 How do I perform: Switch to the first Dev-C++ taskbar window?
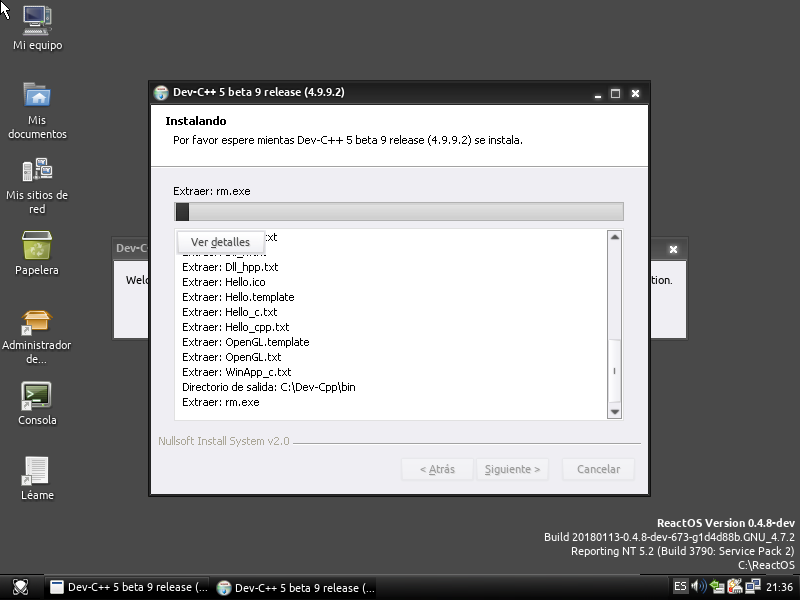(x=129, y=587)
